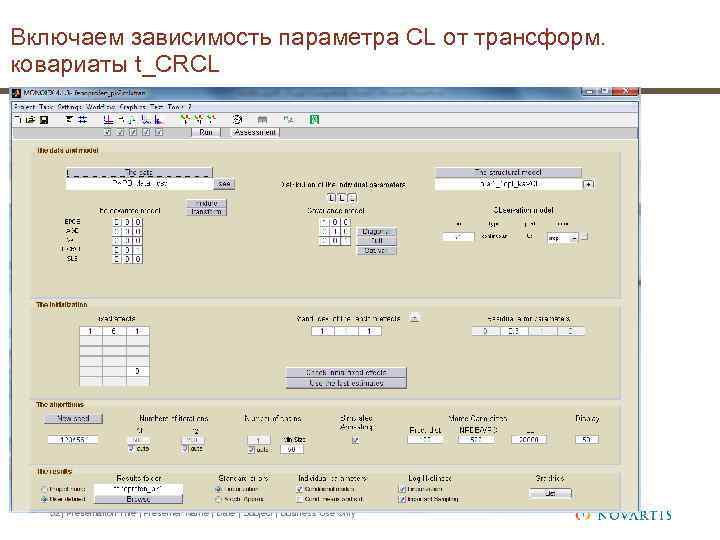Image resolution: width=720 pixels, height=540 pixels.
Task: Click the small button right of error model dropdown
Action: click(x=585, y=237)
